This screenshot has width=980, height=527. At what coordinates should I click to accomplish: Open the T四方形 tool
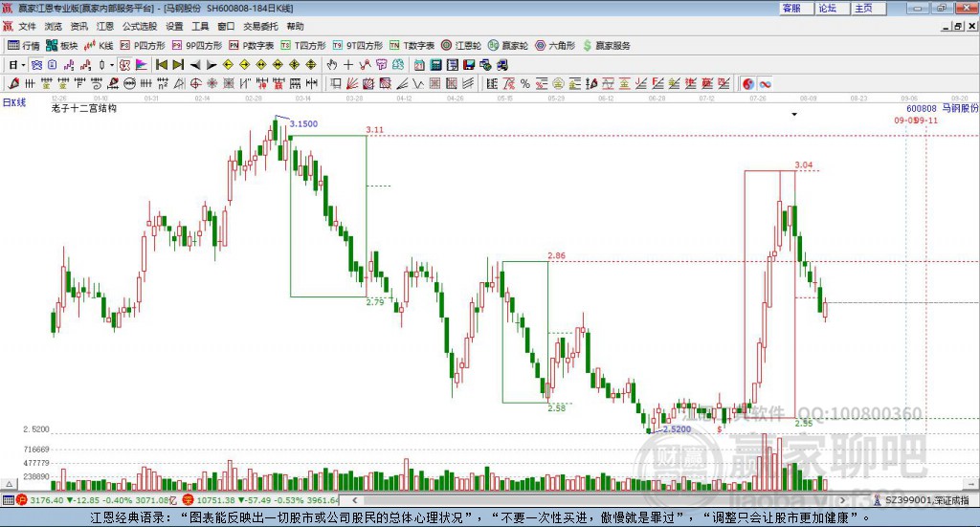(303, 46)
